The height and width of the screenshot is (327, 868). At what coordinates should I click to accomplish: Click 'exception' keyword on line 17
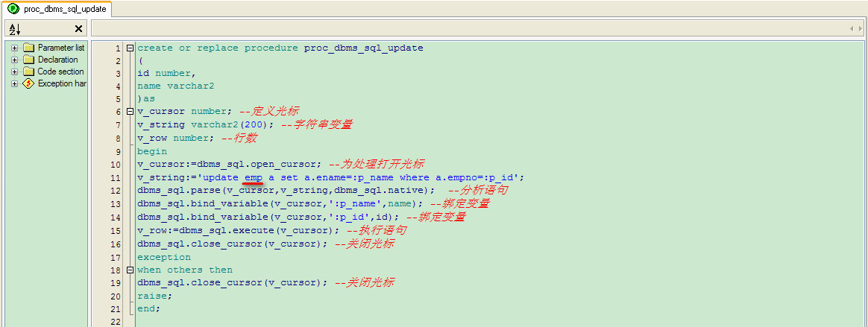[x=164, y=257]
